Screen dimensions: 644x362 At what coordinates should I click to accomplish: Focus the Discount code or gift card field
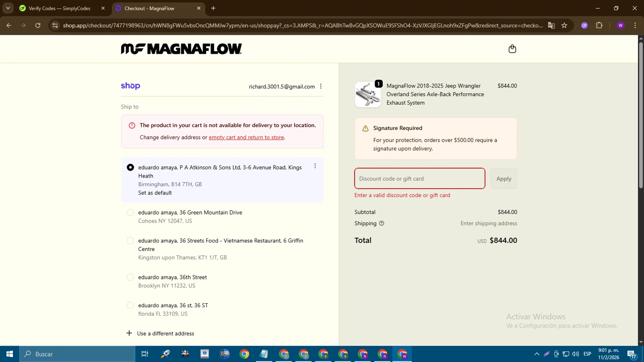click(419, 178)
